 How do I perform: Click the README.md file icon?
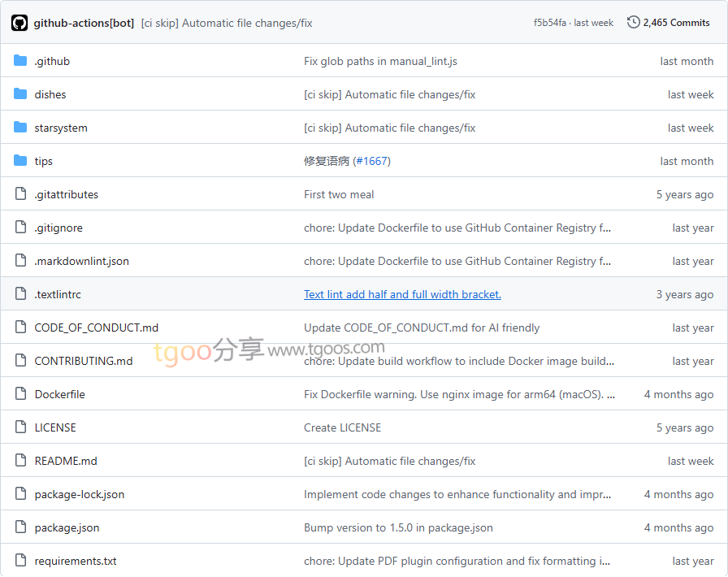tap(20, 461)
